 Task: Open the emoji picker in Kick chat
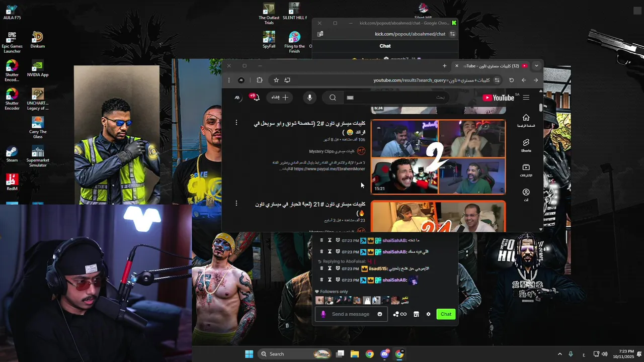click(380, 314)
